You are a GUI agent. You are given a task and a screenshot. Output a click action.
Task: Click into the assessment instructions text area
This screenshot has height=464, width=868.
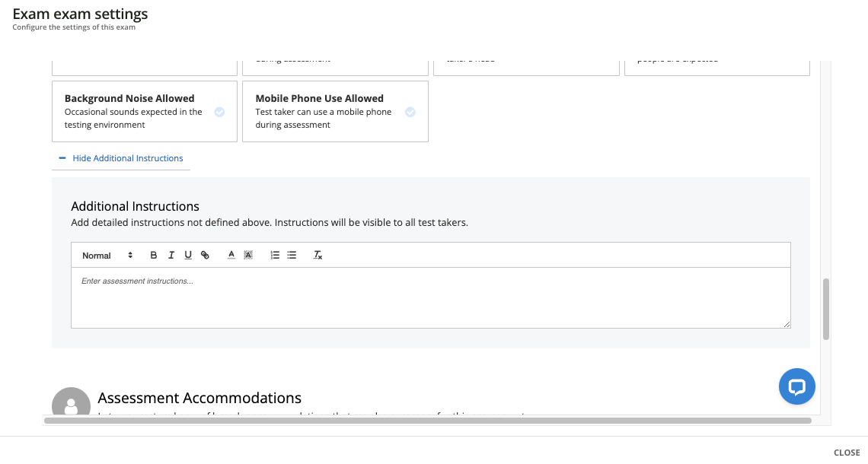pos(430,297)
